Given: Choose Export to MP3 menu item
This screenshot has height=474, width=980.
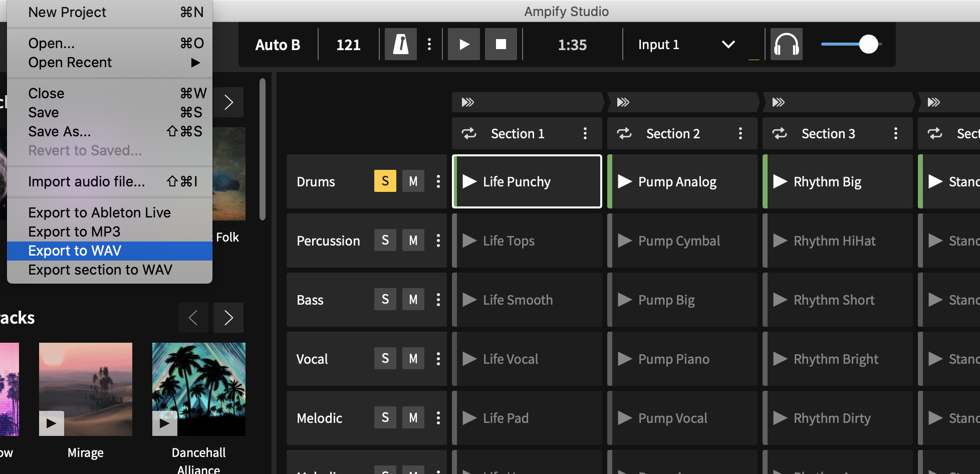Looking at the screenshot, I should click(x=110, y=231).
